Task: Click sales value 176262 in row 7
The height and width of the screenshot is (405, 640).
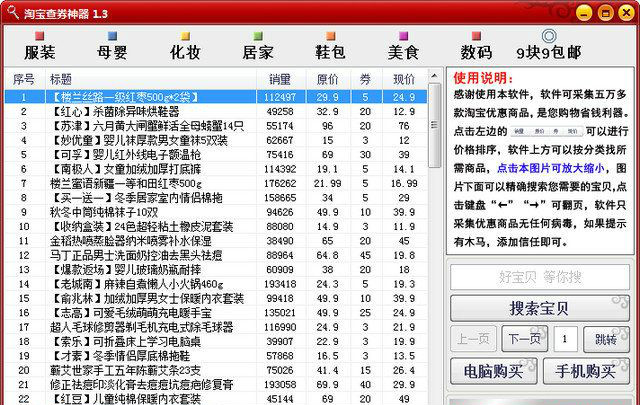Action: click(x=280, y=183)
